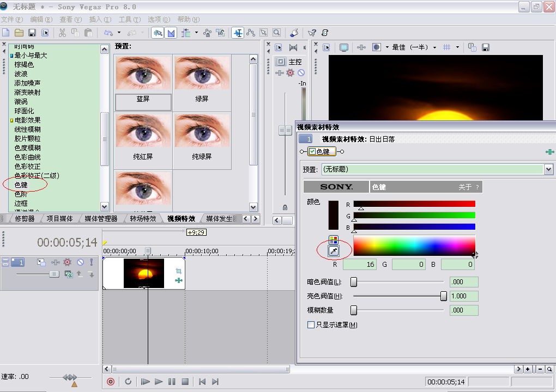Switch to the 项目媒体 tab
This screenshot has height=392, width=556.
coord(59,219)
